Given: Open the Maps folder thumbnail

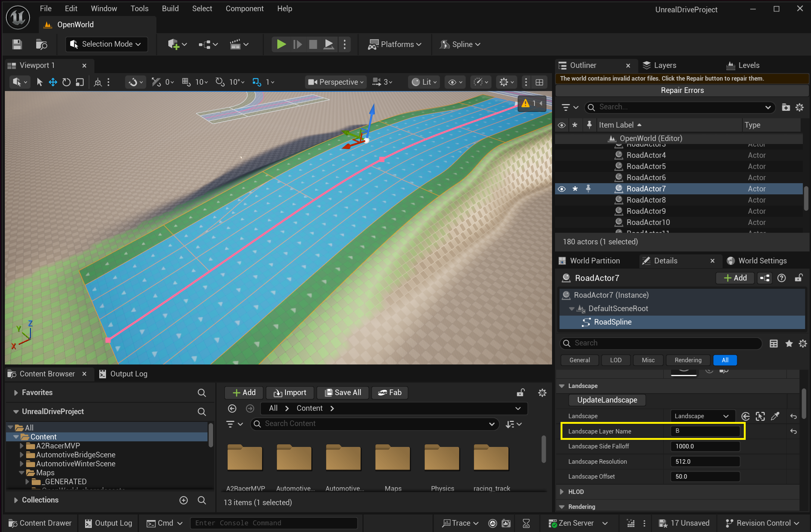Looking at the screenshot, I should [x=393, y=458].
